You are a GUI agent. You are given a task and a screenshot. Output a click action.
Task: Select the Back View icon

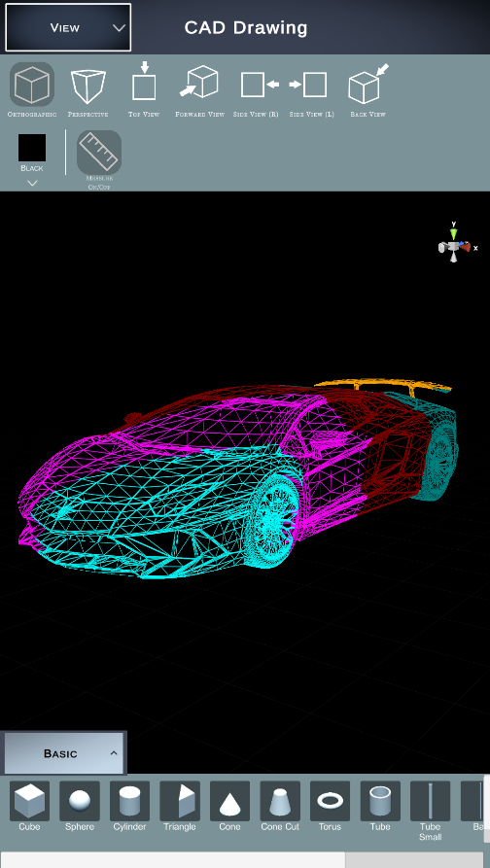coord(367,84)
